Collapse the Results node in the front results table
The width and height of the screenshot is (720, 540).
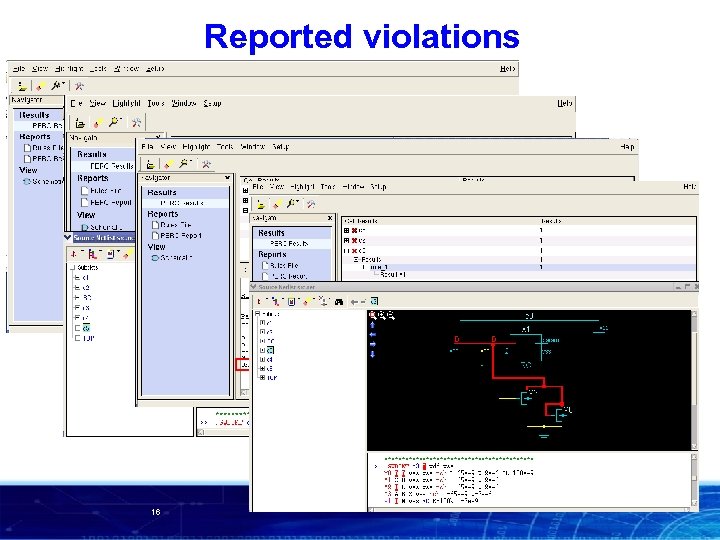[x=356, y=259]
